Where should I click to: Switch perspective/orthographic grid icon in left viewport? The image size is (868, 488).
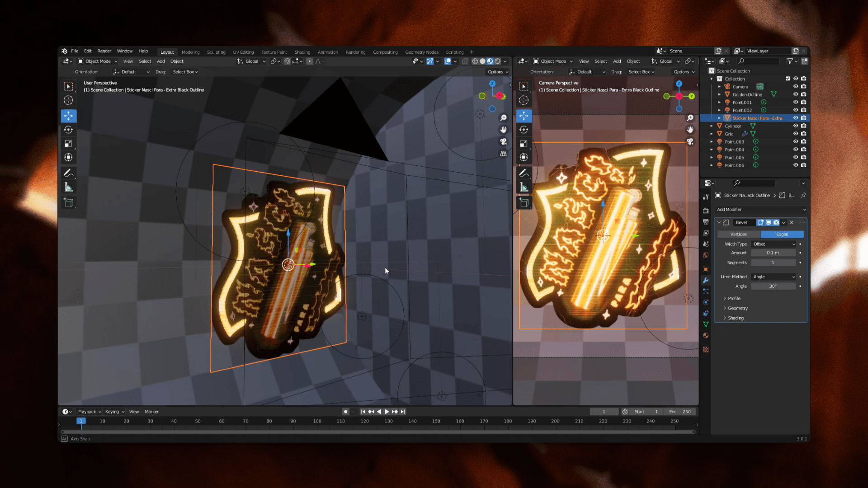point(503,154)
